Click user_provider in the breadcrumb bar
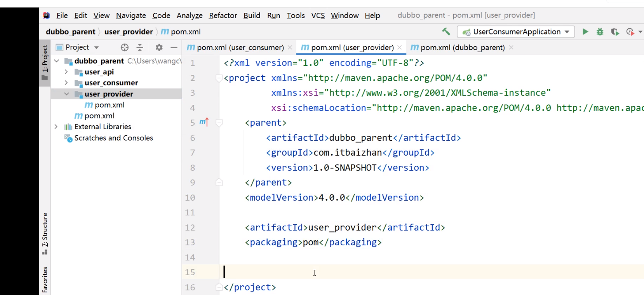 (x=129, y=32)
